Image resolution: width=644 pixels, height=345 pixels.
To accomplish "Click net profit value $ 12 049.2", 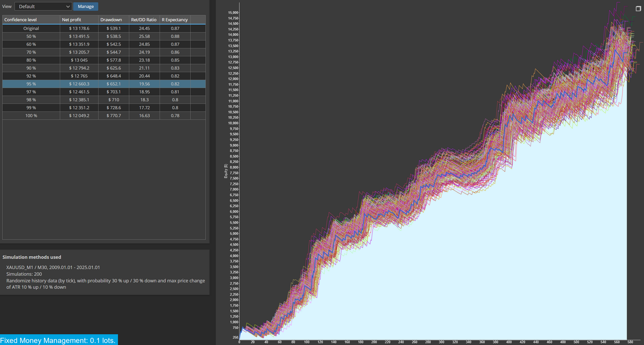I will point(79,115).
